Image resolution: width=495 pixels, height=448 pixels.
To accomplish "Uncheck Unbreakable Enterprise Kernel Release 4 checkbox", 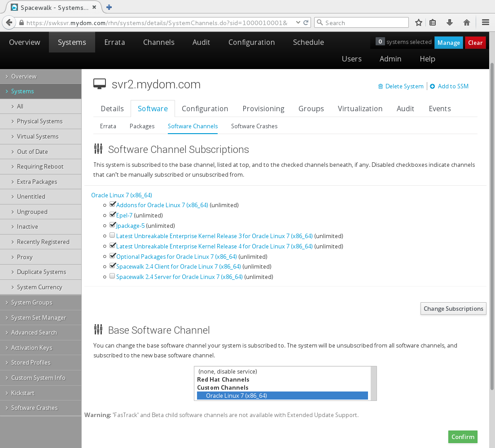I will [x=112, y=245].
